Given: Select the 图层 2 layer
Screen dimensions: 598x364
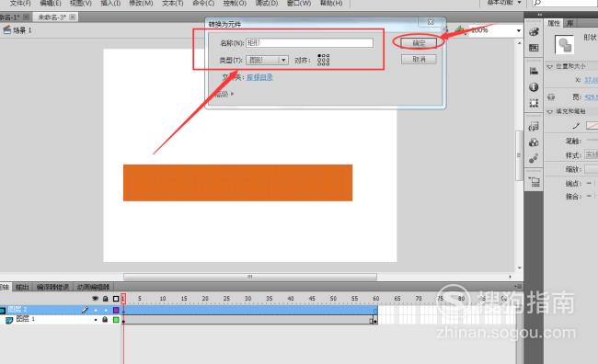Looking at the screenshot, I should click(x=17, y=310).
